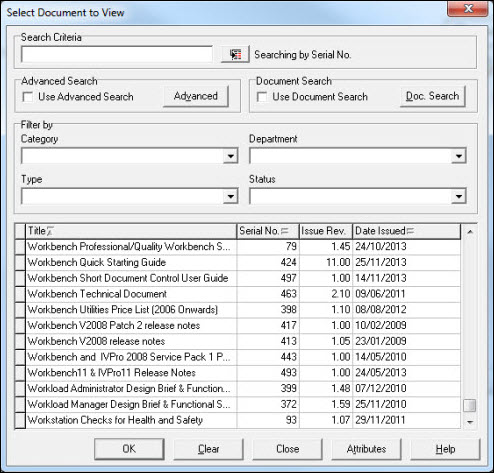
Task: Click scrollbar up arrow in document list
Action: click(470, 232)
